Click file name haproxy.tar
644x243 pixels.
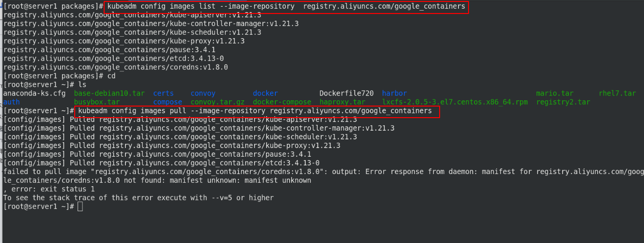click(342, 102)
